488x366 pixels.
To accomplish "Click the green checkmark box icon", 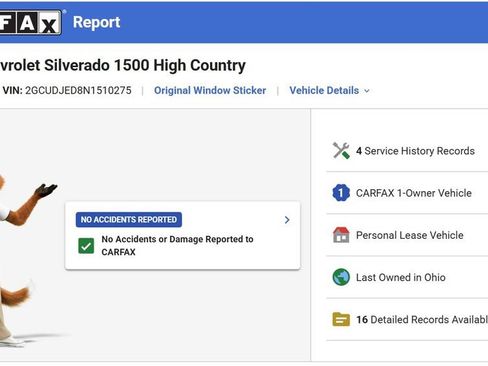I will (x=86, y=246).
